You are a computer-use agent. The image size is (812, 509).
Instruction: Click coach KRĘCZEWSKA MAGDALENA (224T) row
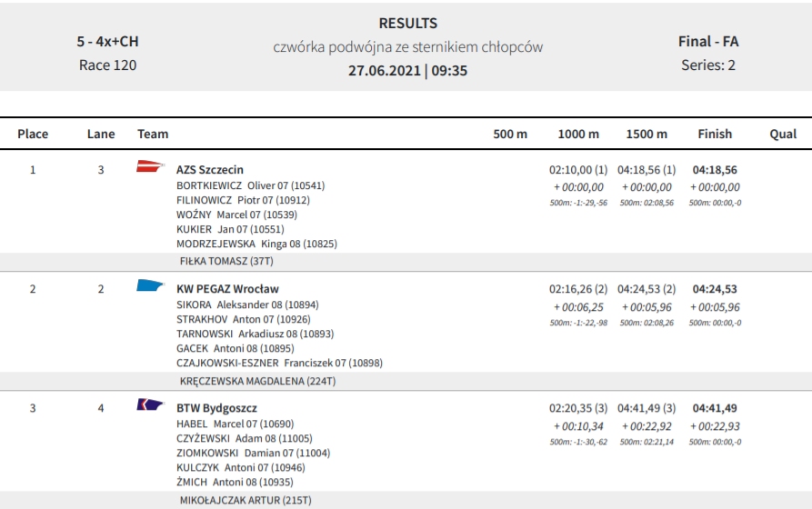pyautogui.click(x=406, y=381)
